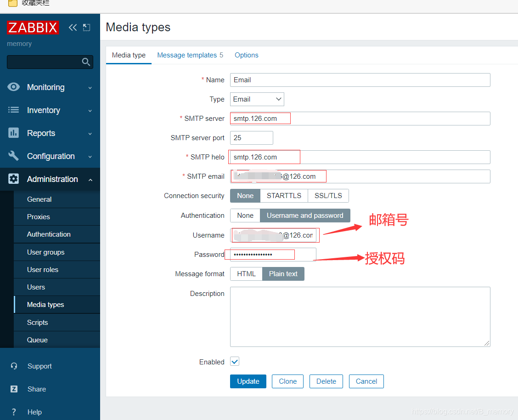The height and width of the screenshot is (420, 518).
Task: Click the Monitoring eye icon
Action: [13, 87]
